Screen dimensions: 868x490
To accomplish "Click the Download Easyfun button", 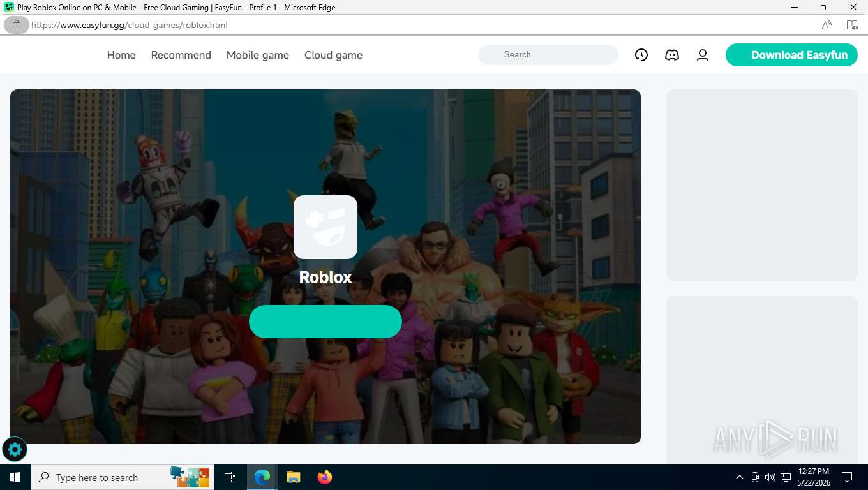I will [791, 55].
